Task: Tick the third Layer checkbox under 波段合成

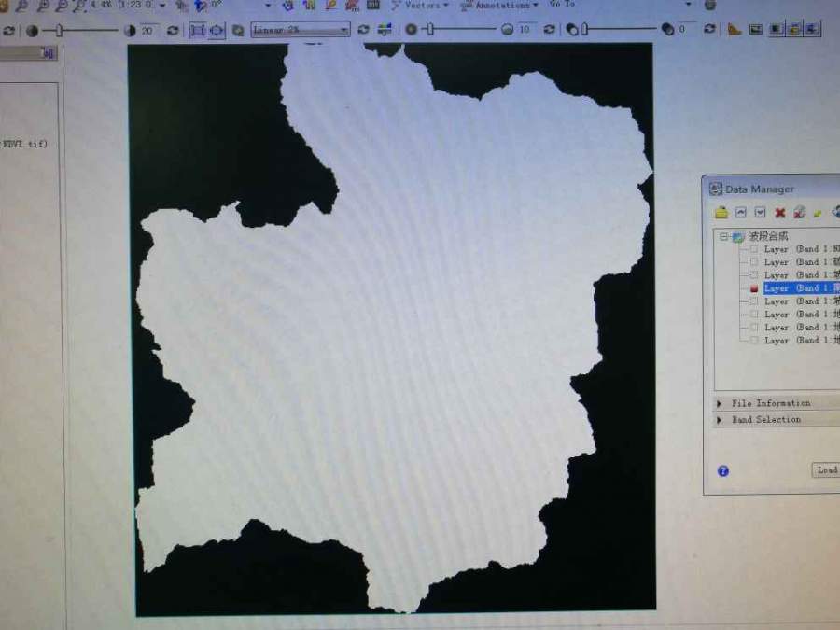Action: coord(754,275)
